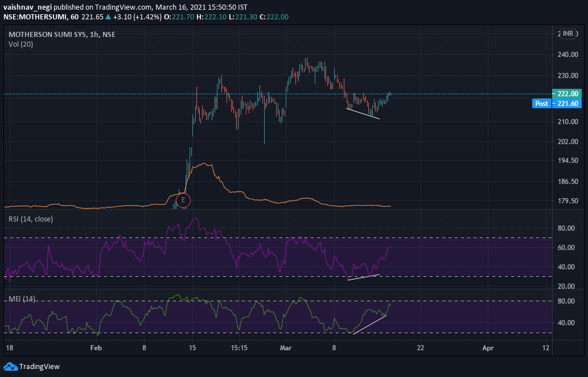Click the 230.00 price axis label
The width and height of the screenshot is (588, 377).
(x=568, y=75)
